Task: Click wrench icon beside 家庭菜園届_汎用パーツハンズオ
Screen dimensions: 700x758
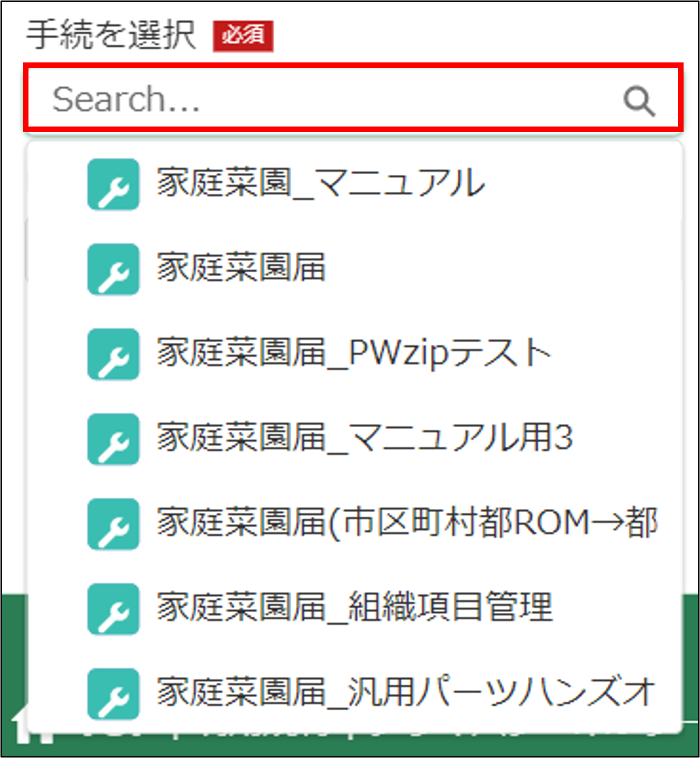Action: (x=113, y=694)
